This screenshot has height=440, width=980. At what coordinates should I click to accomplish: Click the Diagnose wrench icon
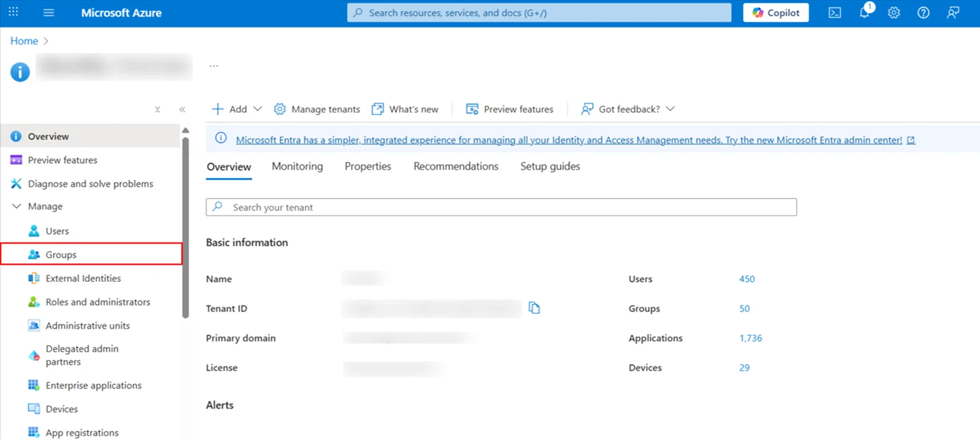point(17,183)
